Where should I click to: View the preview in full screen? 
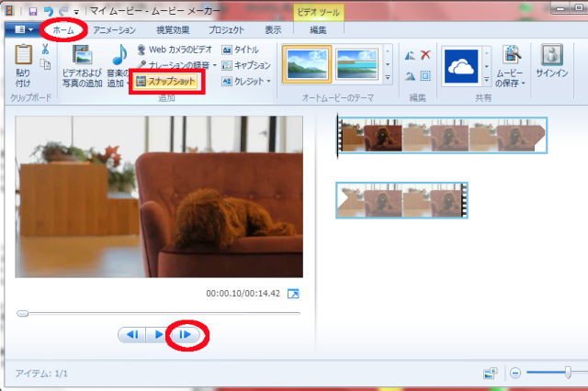point(293,294)
